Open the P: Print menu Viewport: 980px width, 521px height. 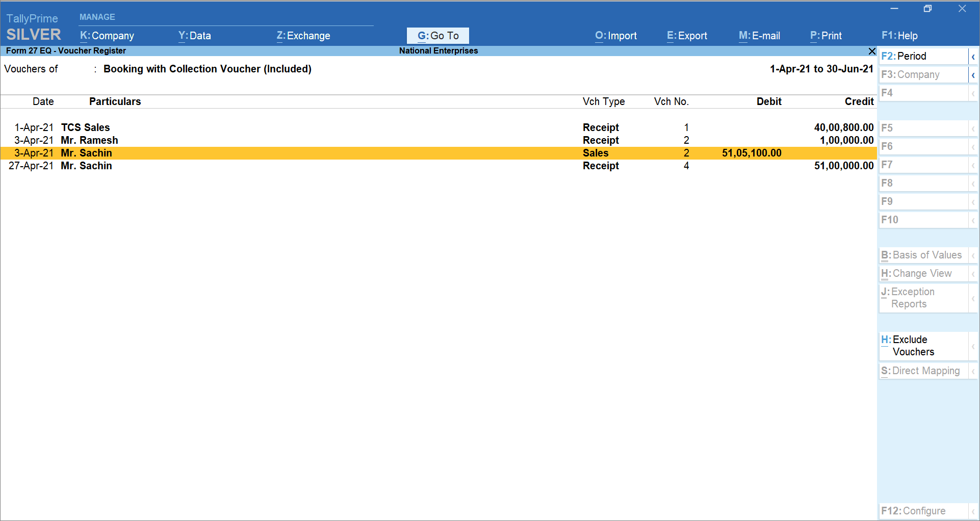(826, 36)
